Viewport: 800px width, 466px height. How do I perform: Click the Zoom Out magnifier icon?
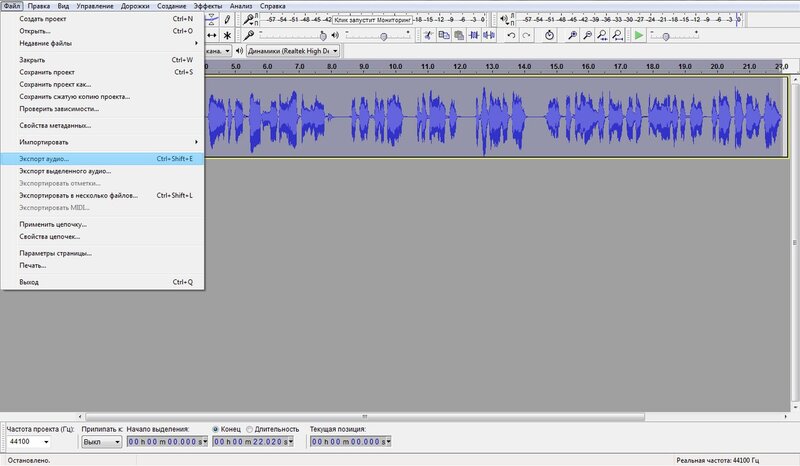pyautogui.click(x=586, y=35)
